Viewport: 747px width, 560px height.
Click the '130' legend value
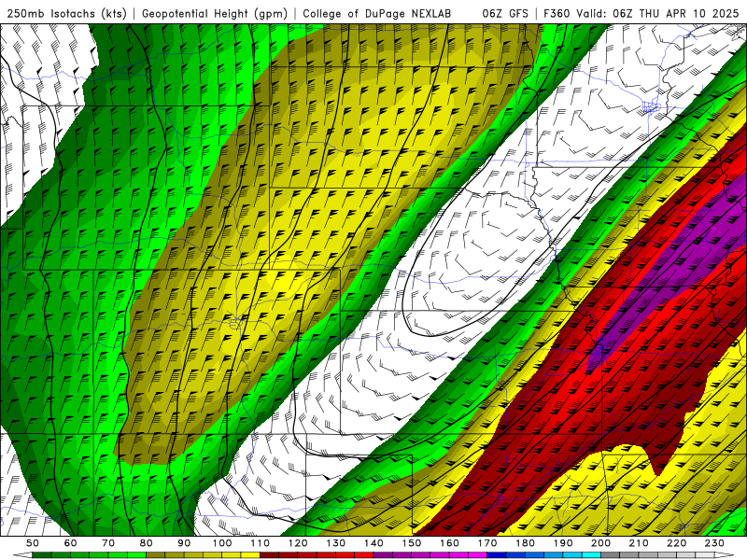[x=336, y=543]
